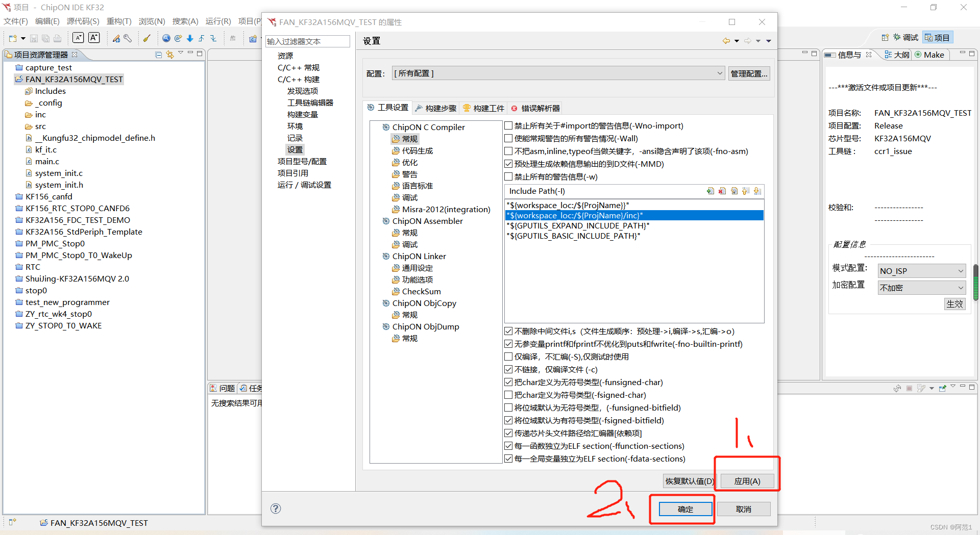Open the 加密配置 不加密 dropdown
The width and height of the screenshot is (980, 535).
pyautogui.click(x=922, y=288)
